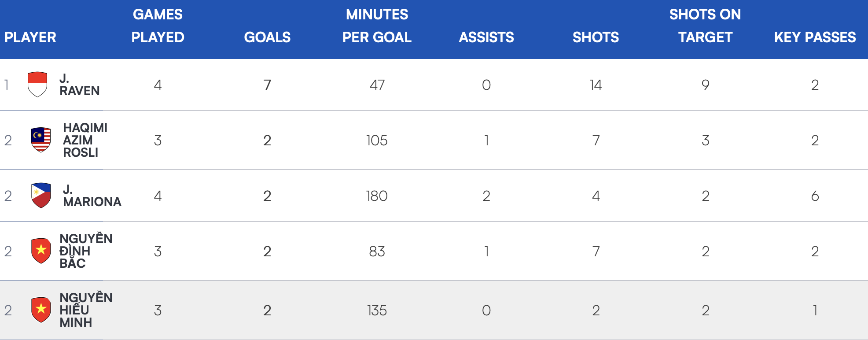
Task: Open Nguyễn Đình Bắc player profile
Action: coord(86,251)
